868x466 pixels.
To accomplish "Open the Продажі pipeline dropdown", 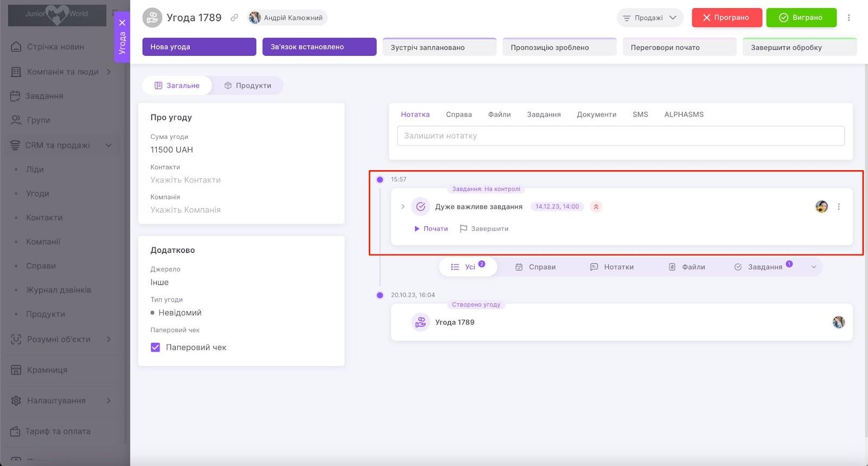I will pyautogui.click(x=649, y=18).
